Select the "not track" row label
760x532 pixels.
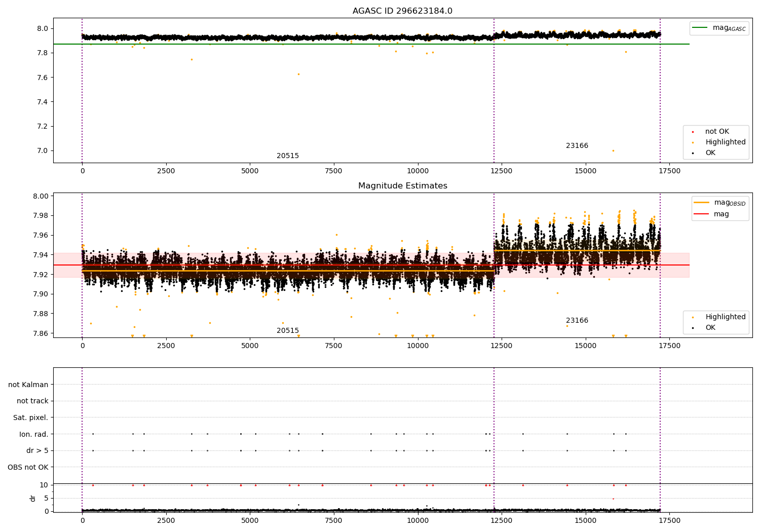pos(32,401)
